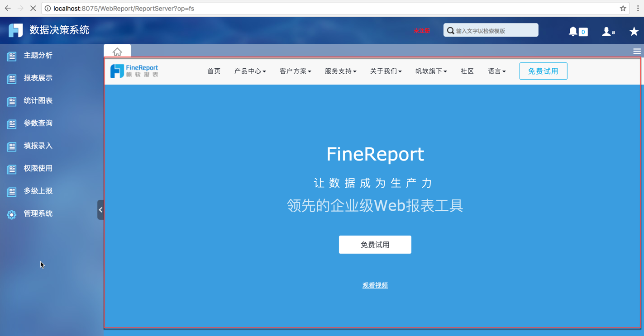644x336 pixels.
Task: Open the 关于我们 dropdown menu
Action: coord(386,71)
